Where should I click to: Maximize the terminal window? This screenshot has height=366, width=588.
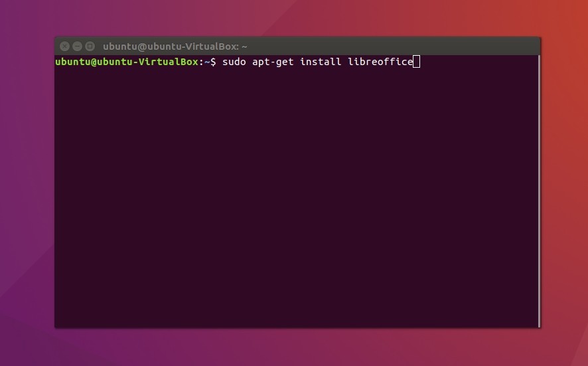[x=90, y=46]
